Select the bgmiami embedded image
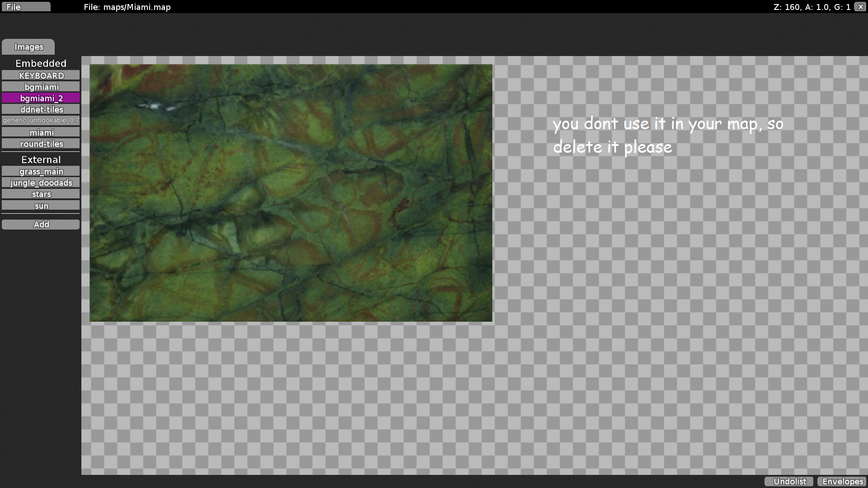Image resolution: width=868 pixels, height=488 pixels. pyautogui.click(x=41, y=87)
